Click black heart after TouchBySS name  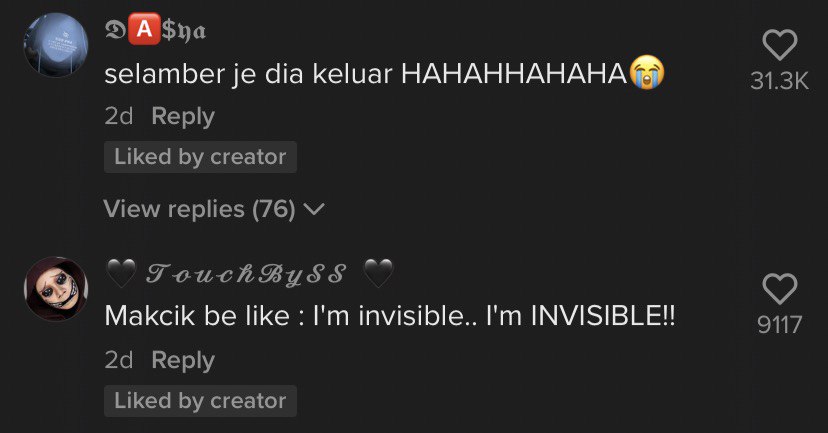click(x=378, y=273)
